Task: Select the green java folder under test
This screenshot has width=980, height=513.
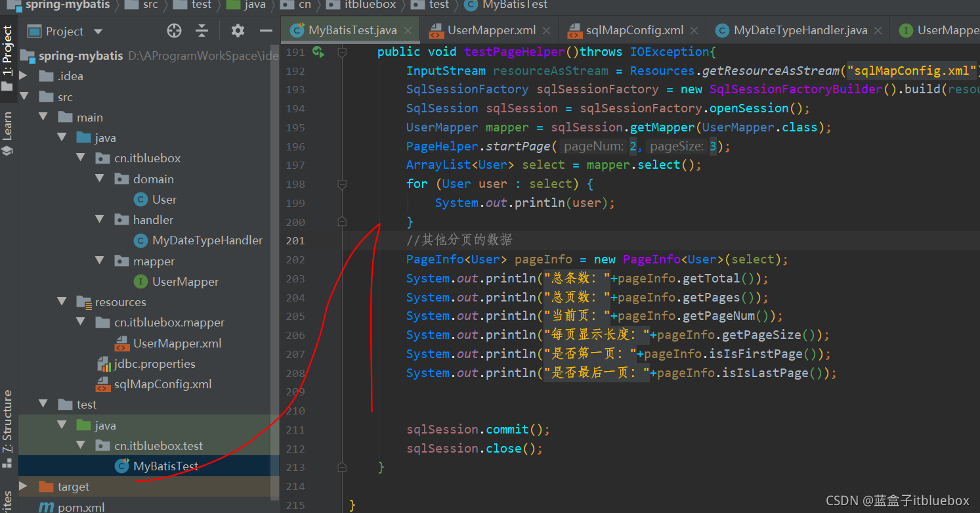Action: [96, 425]
